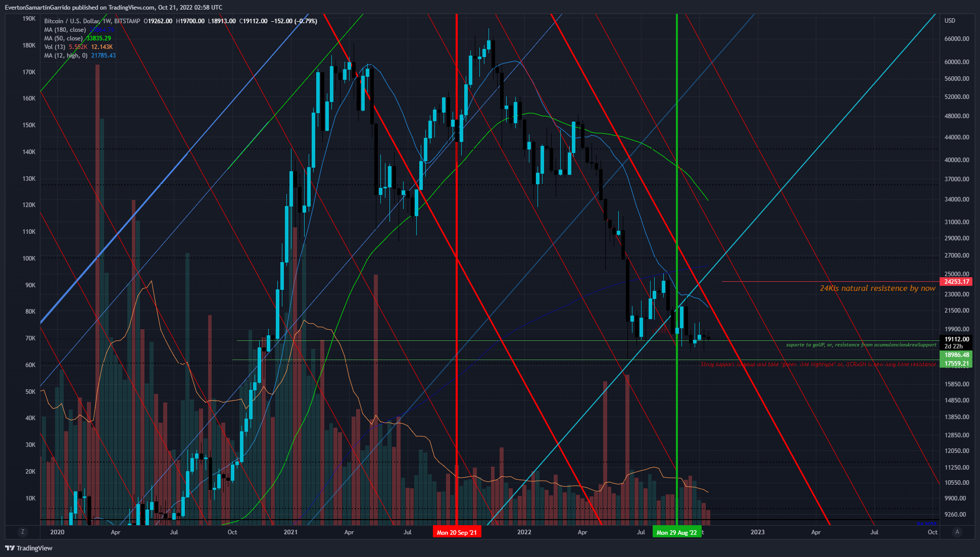980x557 pixels.
Task: Click the 2023 label on time axis
Action: pos(757,532)
